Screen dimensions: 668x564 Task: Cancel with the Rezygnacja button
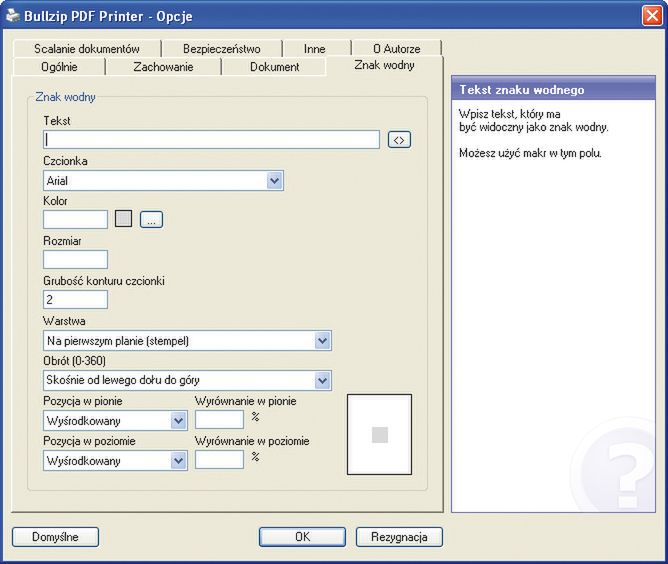(399, 537)
